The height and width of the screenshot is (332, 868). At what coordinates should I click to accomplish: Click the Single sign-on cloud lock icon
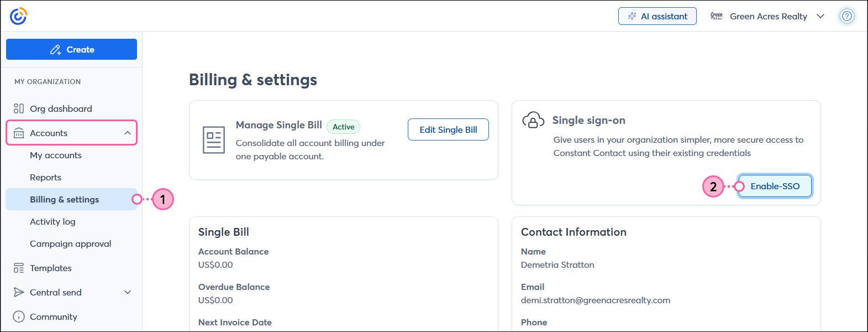tap(533, 120)
